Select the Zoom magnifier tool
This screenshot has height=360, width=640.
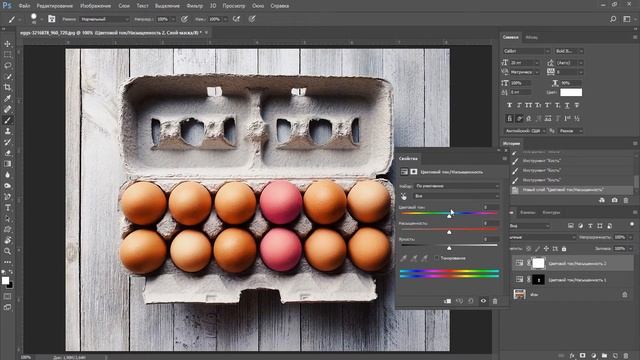(7, 251)
